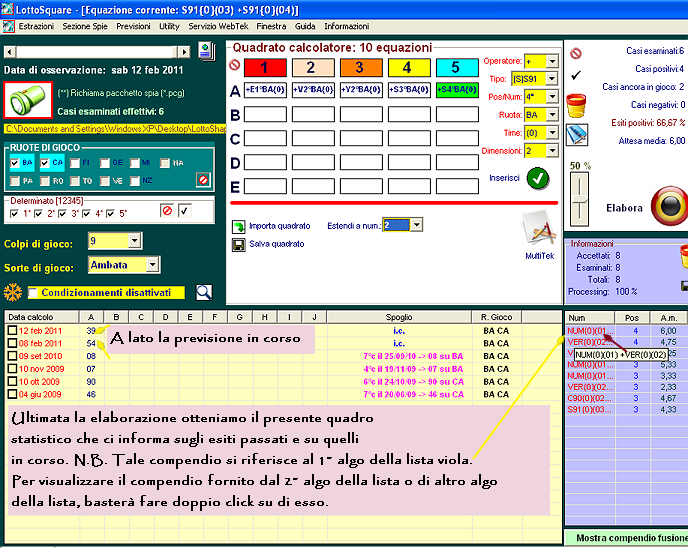The height and width of the screenshot is (548, 688).
Task: Click Mostra compendio fusione button
Action: (627, 537)
